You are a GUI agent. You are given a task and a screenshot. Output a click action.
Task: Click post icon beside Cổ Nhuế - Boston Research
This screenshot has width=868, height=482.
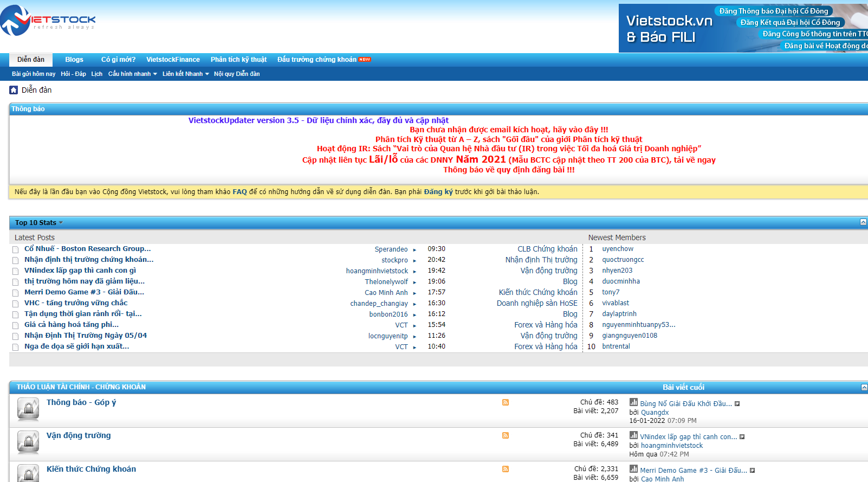tap(16, 249)
